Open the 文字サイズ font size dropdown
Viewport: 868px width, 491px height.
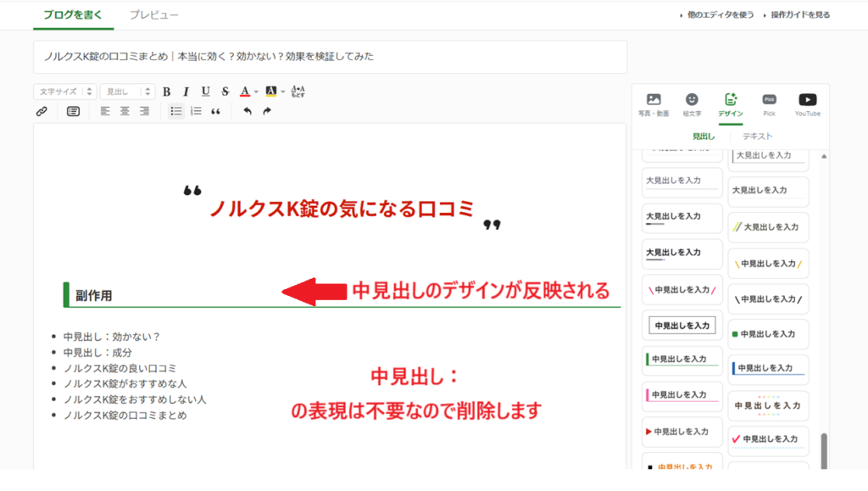(x=65, y=92)
